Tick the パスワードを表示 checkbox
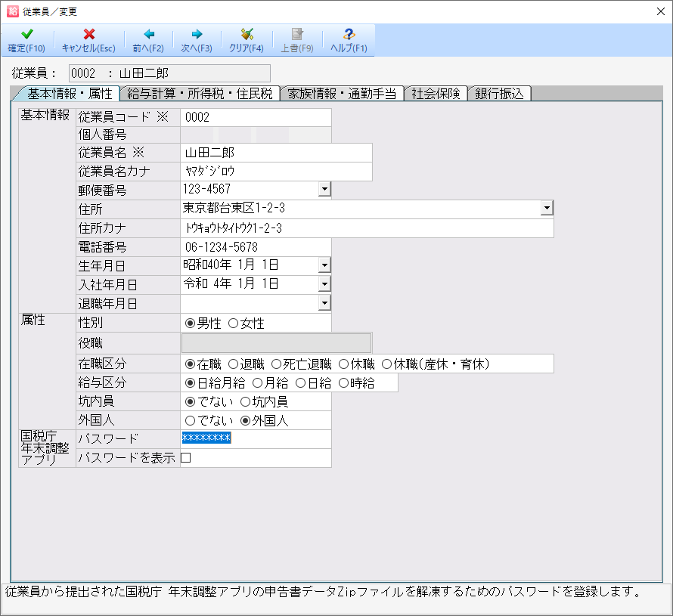673x616 pixels. [186, 458]
